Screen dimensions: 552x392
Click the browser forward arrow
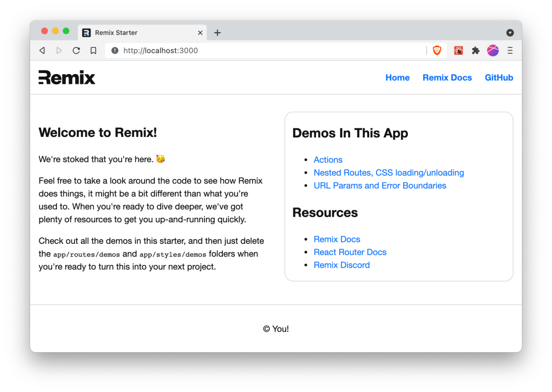[59, 50]
